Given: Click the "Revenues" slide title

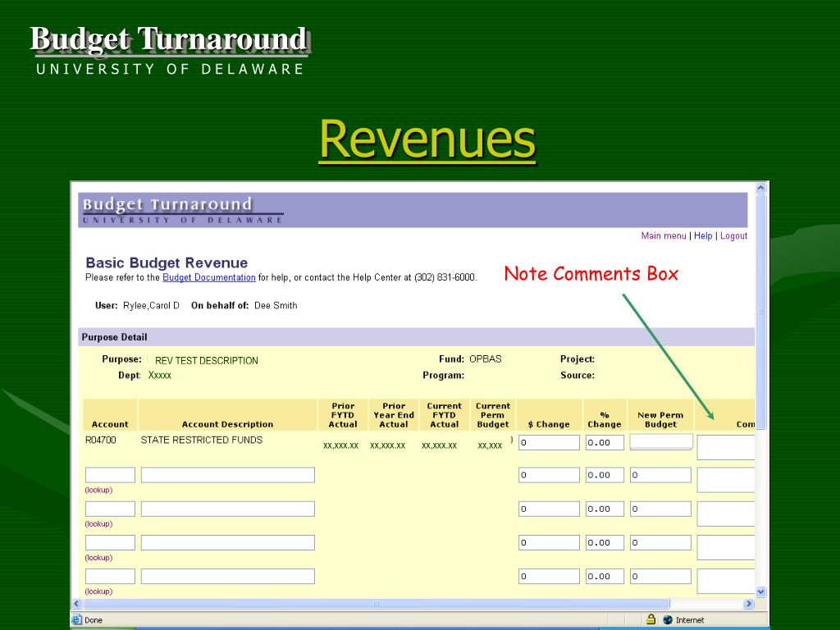Looking at the screenshot, I should (x=427, y=139).
